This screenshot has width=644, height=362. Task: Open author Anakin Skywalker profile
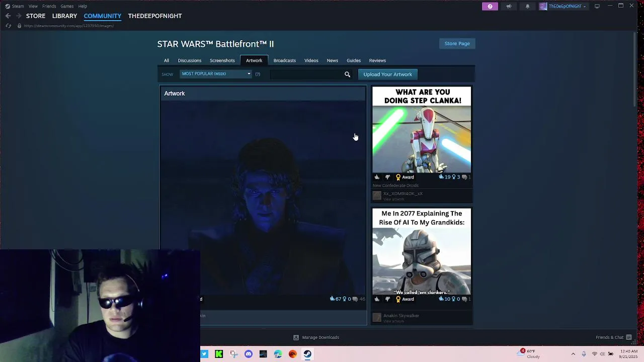tap(401, 316)
